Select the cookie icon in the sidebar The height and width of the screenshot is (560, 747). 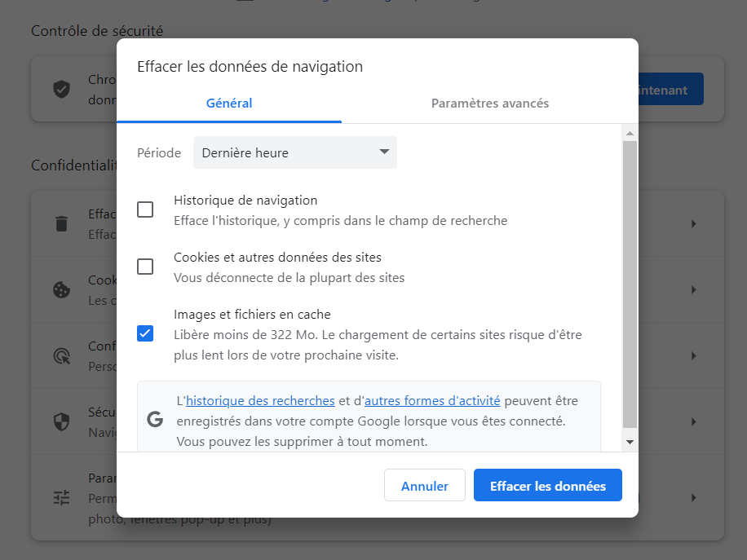pyautogui.click(x=61, y=289)
